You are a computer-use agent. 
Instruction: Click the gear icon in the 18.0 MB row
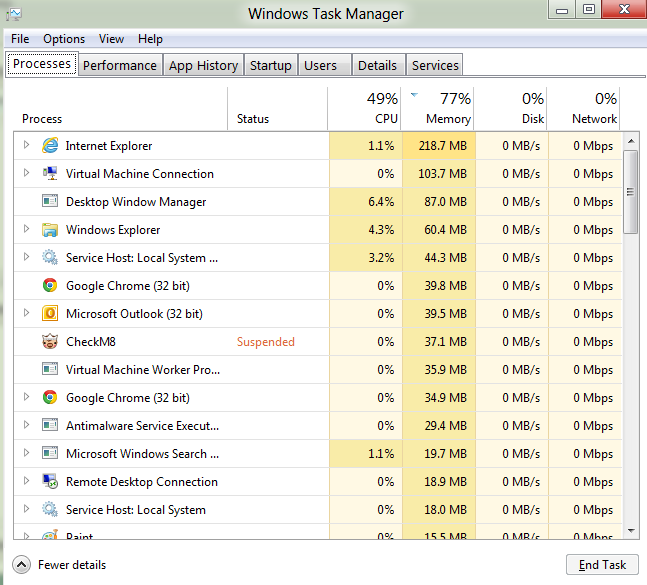click(x=50, y=510)
